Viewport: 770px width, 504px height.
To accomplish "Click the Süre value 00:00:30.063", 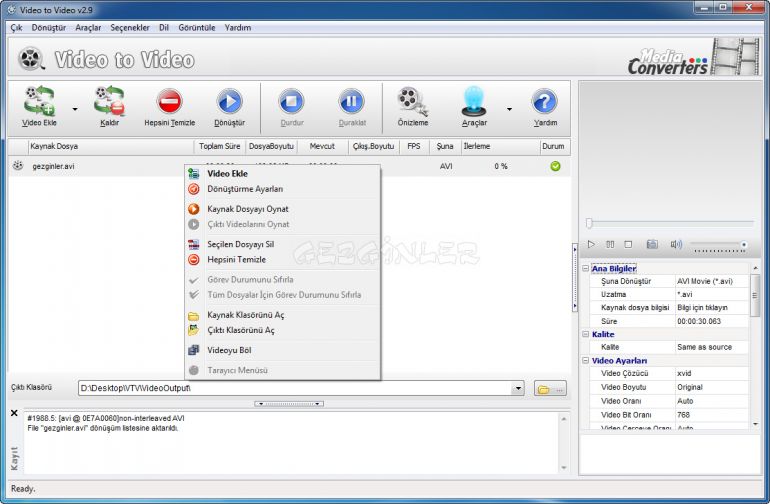I will [x=711, y=321].
